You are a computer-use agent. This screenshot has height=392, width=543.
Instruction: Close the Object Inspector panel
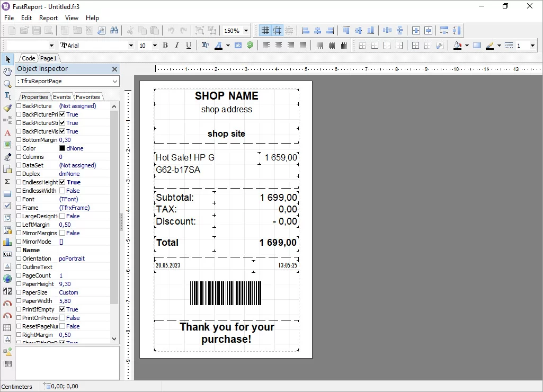pyautogui.click(x=114, y=69)
